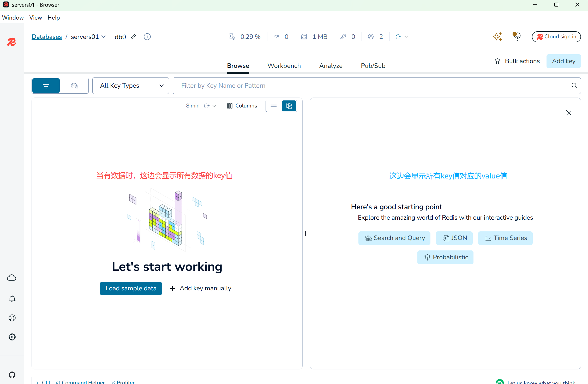588x384 pixels.
Task: Follow the Databases breadcrumb link
Action: [47, 37]
